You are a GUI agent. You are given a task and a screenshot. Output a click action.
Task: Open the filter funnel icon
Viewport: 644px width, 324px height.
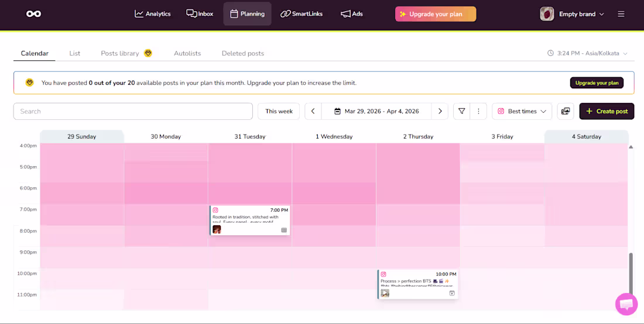(462, 111)
